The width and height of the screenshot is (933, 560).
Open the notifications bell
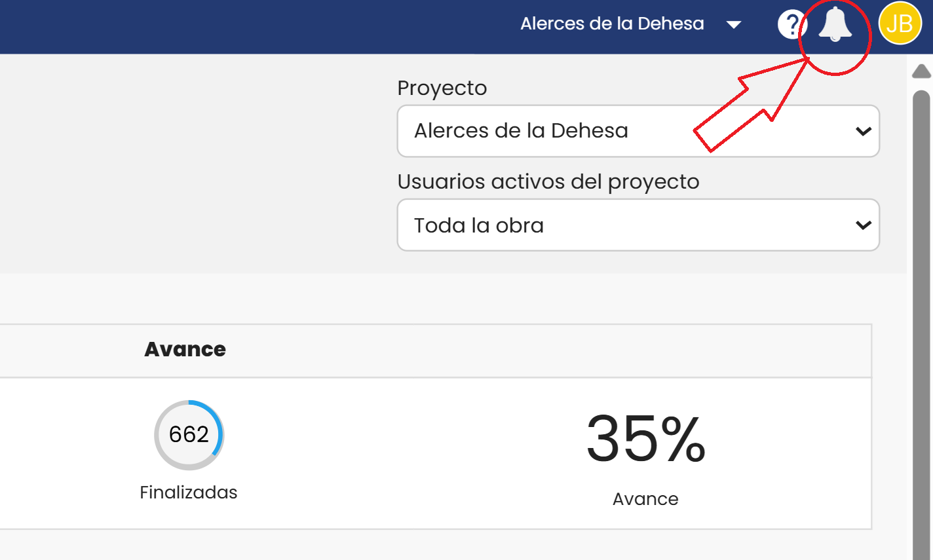pos(835,24)
